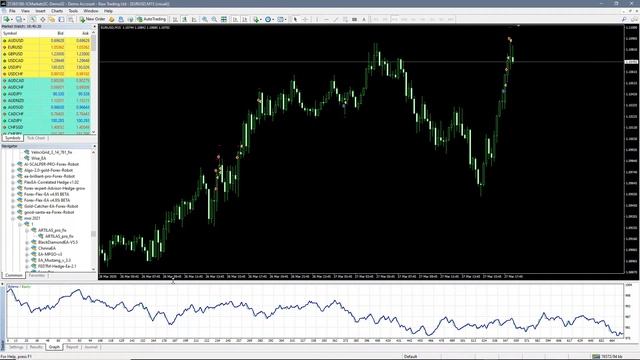
Task: Open the Templates dropdown
Action: click(x=282, y=19)
